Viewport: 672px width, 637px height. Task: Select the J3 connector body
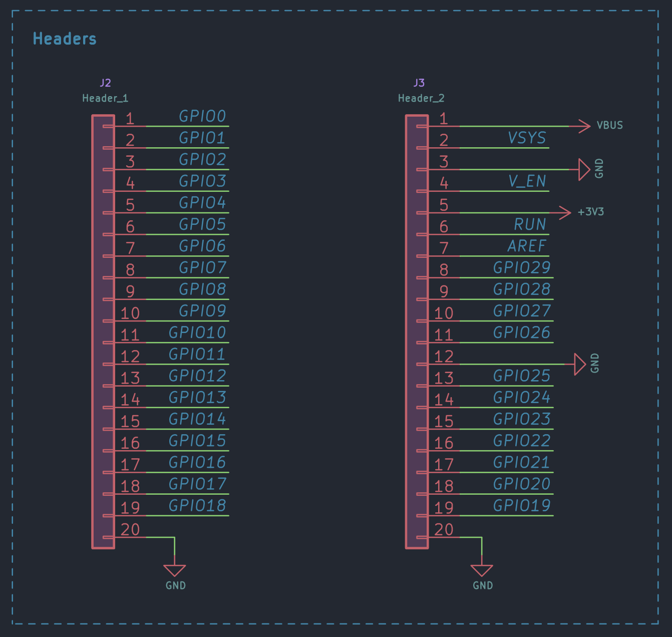coord(417,332)
